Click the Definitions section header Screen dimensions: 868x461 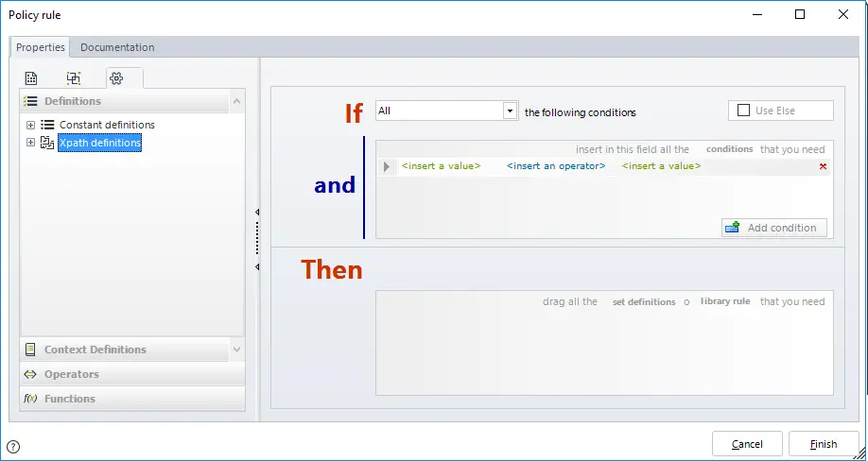(x=125, y=101)
